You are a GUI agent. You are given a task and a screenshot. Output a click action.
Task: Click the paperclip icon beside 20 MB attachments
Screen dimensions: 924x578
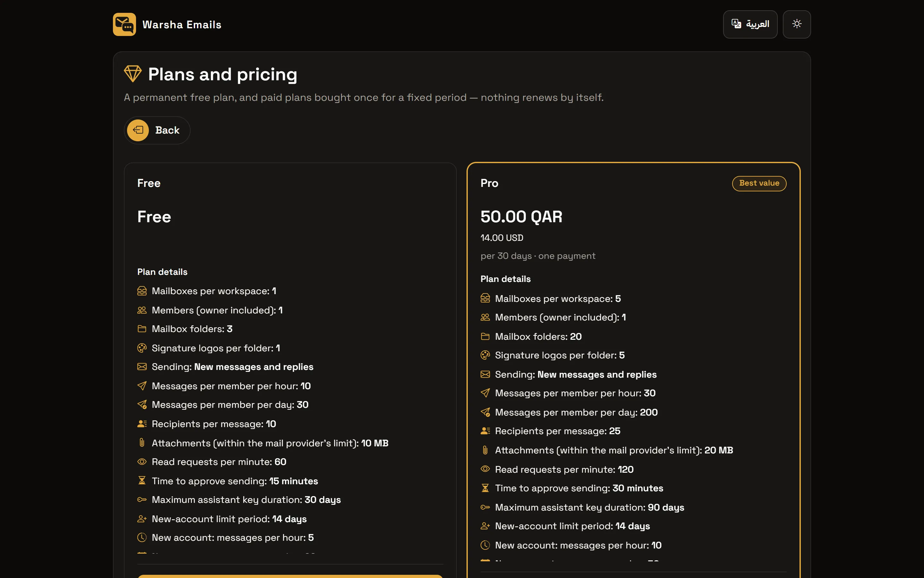(x=485, y=450)
